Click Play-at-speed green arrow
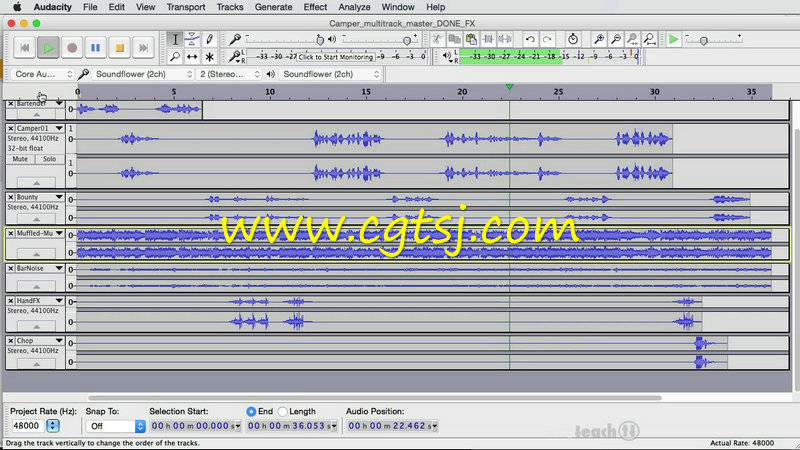This screenshot has width=800, height=450. 673,39
